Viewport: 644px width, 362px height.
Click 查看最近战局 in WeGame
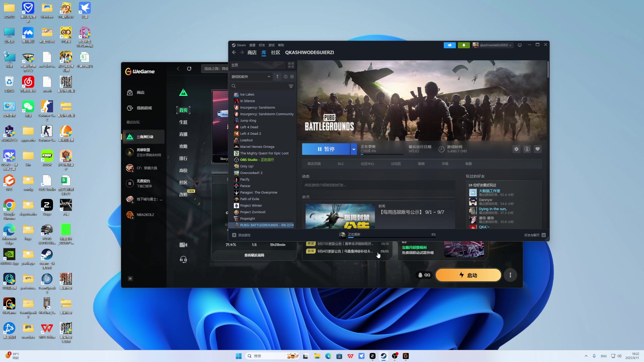pos(254,255)
